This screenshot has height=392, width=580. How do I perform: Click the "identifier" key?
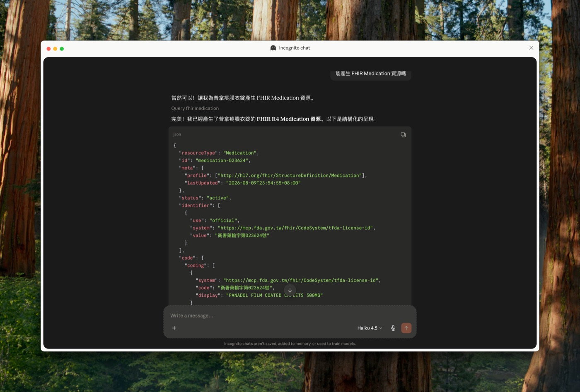196,206
